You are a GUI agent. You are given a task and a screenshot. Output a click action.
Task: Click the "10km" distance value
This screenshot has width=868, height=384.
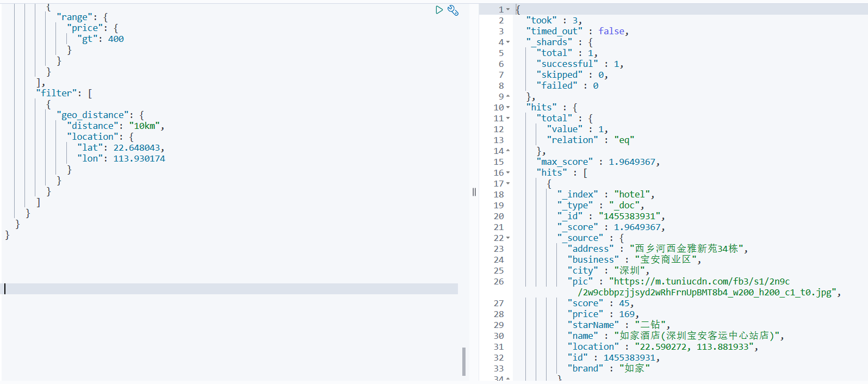point(144,126)
